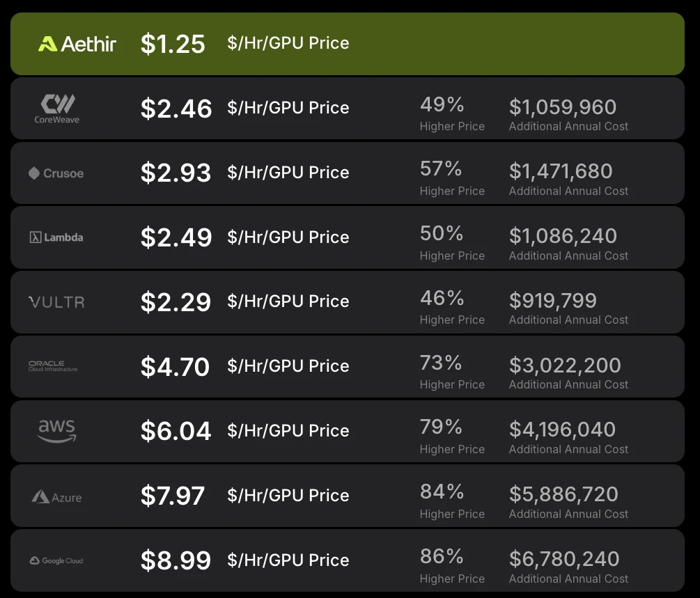The width and height of the screenshot is (700, 598).
Task: Click the Google Cloud logo
Action: [x=56, y=561]
